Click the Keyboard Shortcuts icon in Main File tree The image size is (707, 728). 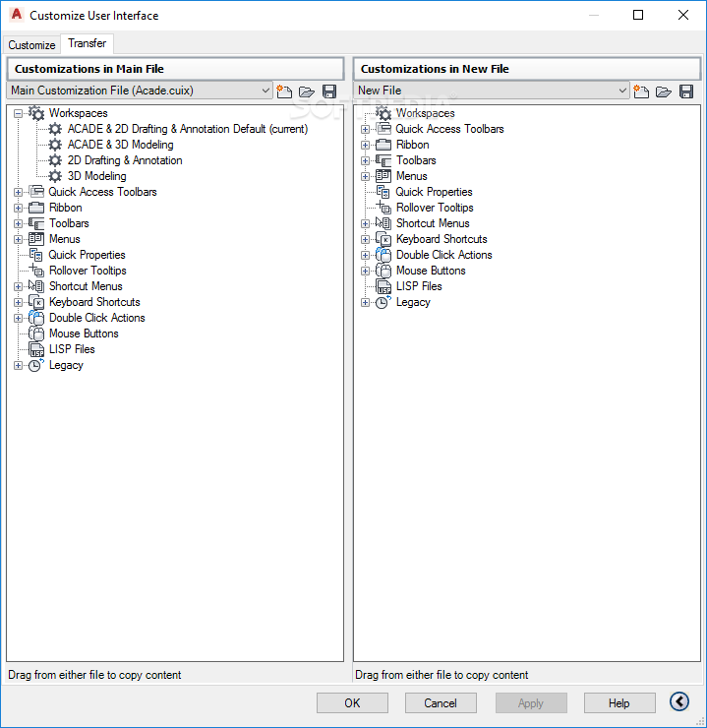tap(36, 302)
